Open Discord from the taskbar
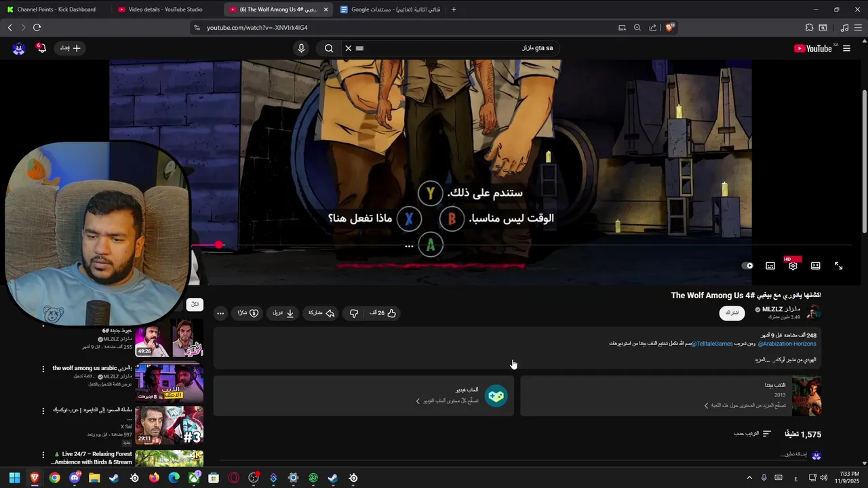The width and height of the screenshot is (868, 488). [x=75, y=478]
